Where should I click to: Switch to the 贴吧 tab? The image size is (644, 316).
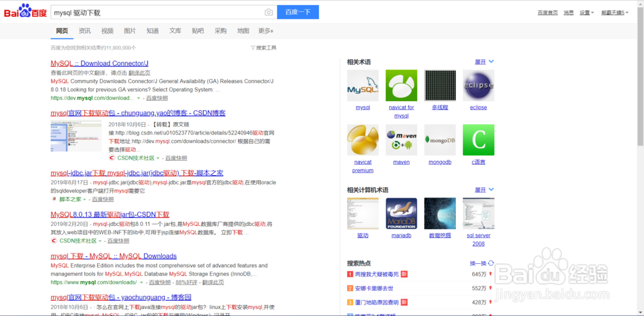[198, 31]
